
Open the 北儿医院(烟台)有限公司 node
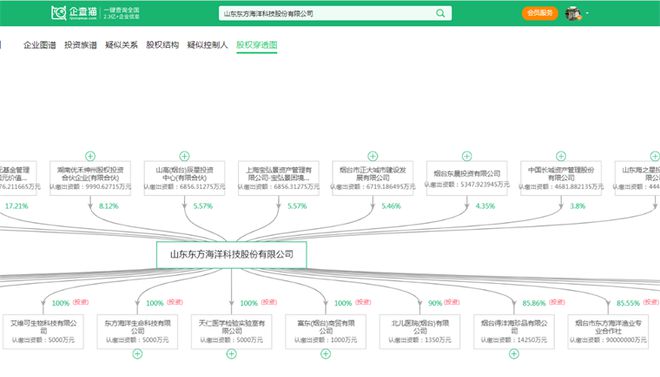pos(420,332)
